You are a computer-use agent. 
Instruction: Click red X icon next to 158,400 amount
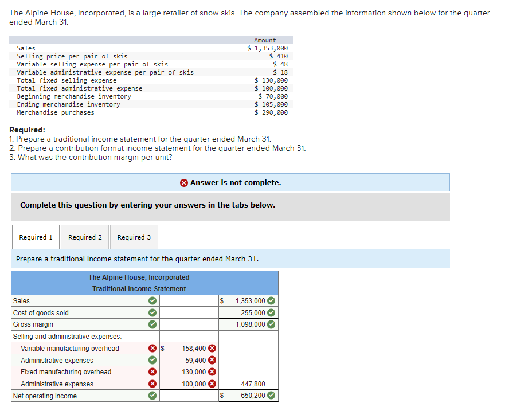[x=212, y=349]
